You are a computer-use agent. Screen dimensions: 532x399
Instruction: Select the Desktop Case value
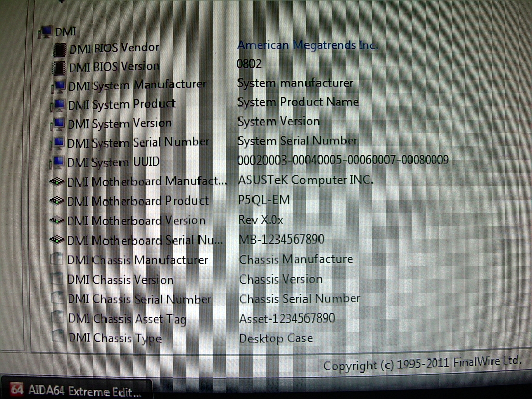pyautogui.click(x=276, y=339)
